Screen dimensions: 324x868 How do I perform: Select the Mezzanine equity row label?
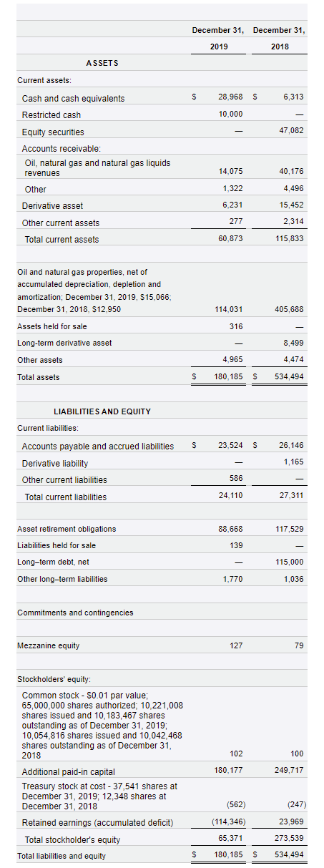(49, 645)
